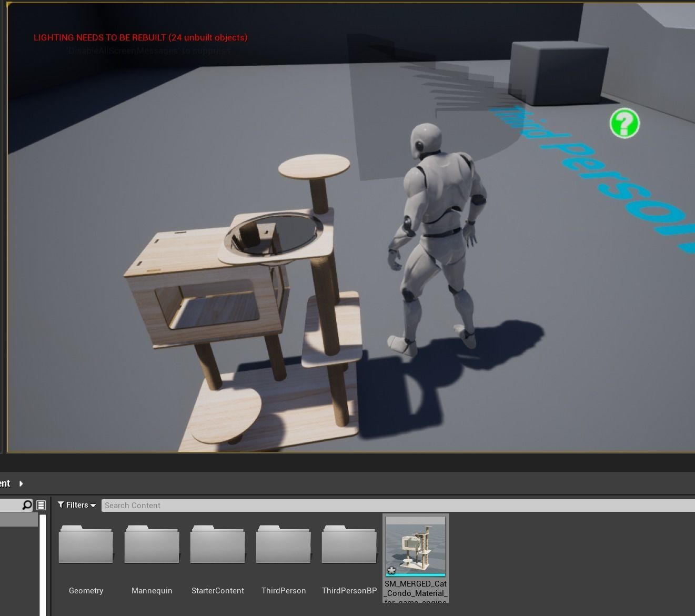Screen dimensions: 695x616
Task: Toggle the collections list icon beside search
Action: pyautogui.click(x=41, y=506)
